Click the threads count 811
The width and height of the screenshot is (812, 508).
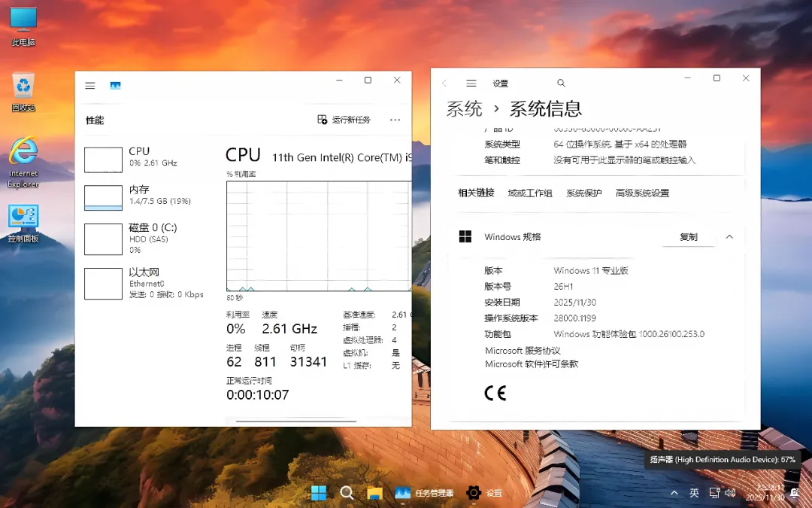click(x=265, y=362)
